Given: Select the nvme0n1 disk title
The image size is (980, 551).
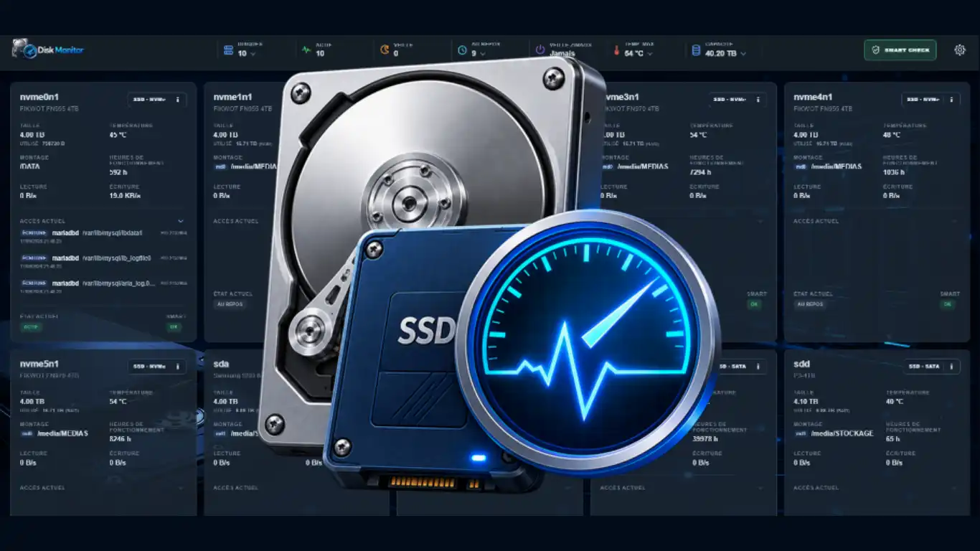Looking at the screenshot, I should (x=39, y=97).
